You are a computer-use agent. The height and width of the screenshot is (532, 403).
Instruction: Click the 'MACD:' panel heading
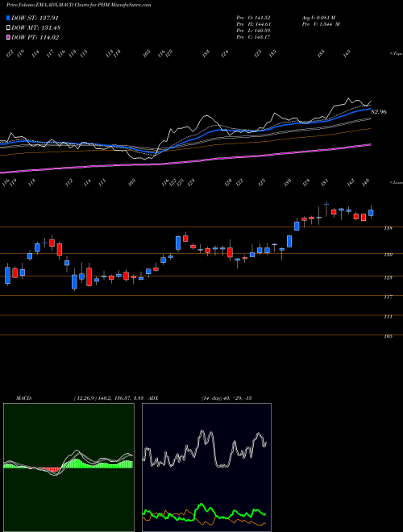pos(23,398)
